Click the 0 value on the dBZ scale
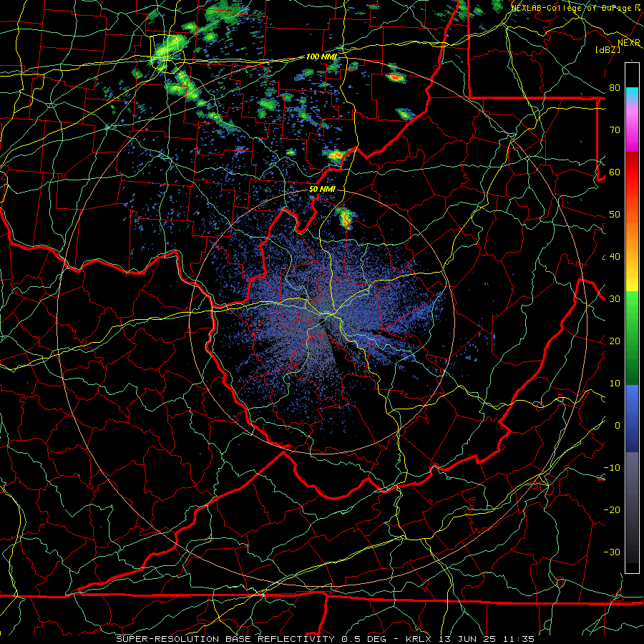644x644 pixels. (x=618, y=426)
